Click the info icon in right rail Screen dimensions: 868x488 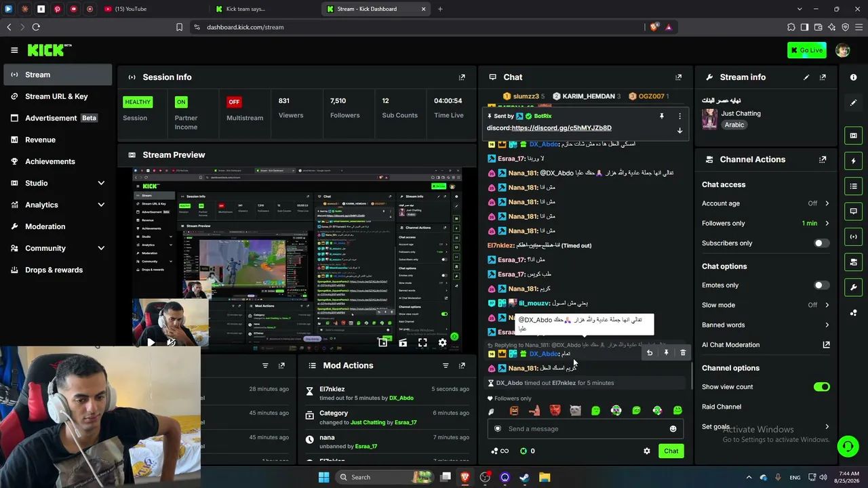pos(853,77)
